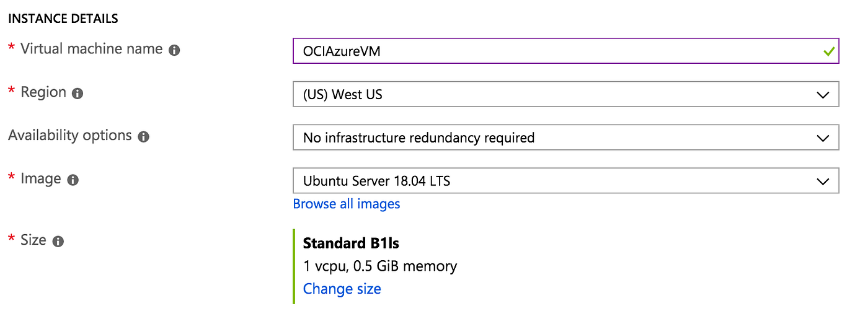Click green validation checkmark in name field

[828, 52]
